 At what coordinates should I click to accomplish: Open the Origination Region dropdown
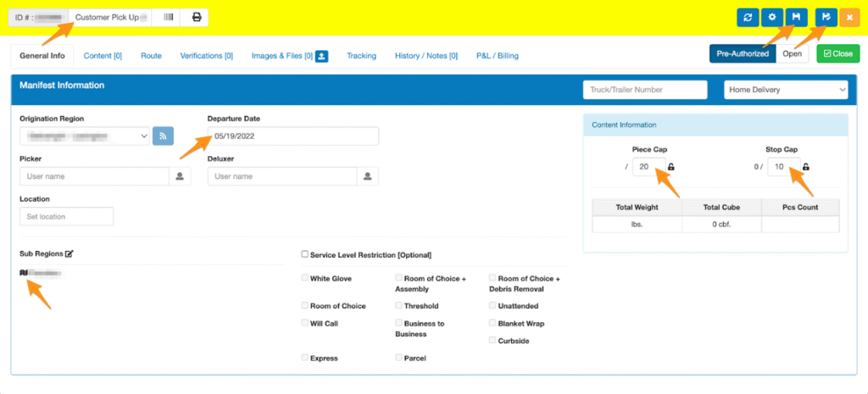(85, 136)
